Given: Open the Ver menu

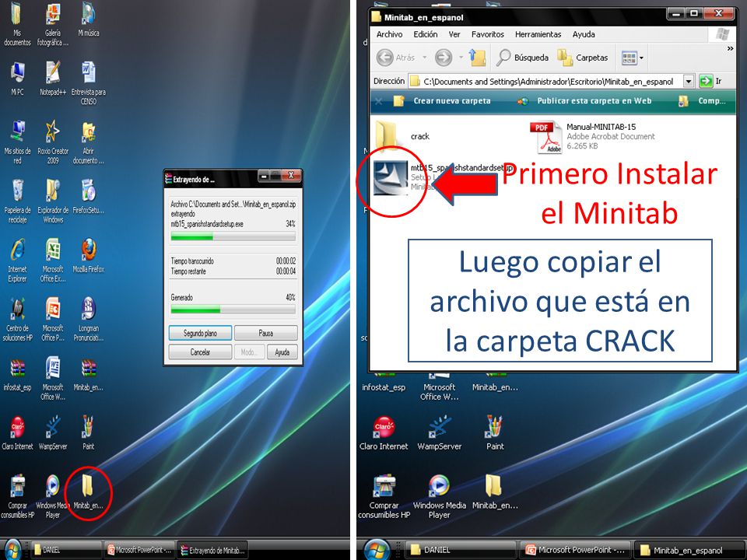Looking at the screenshot, I should click(454, 34).
